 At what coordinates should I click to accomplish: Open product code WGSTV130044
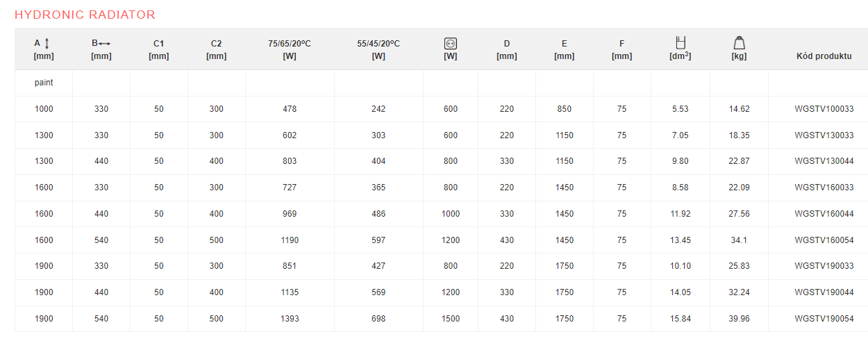824,161
